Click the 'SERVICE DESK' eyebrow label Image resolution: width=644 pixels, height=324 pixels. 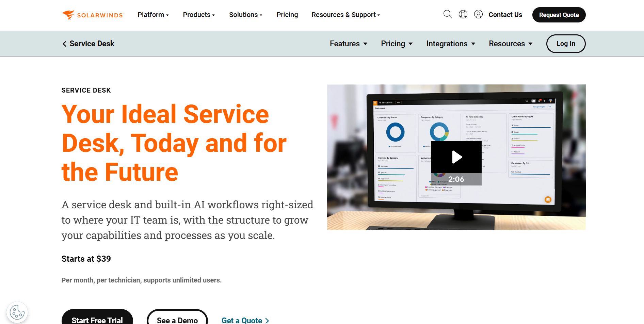[x=86, y=90]
